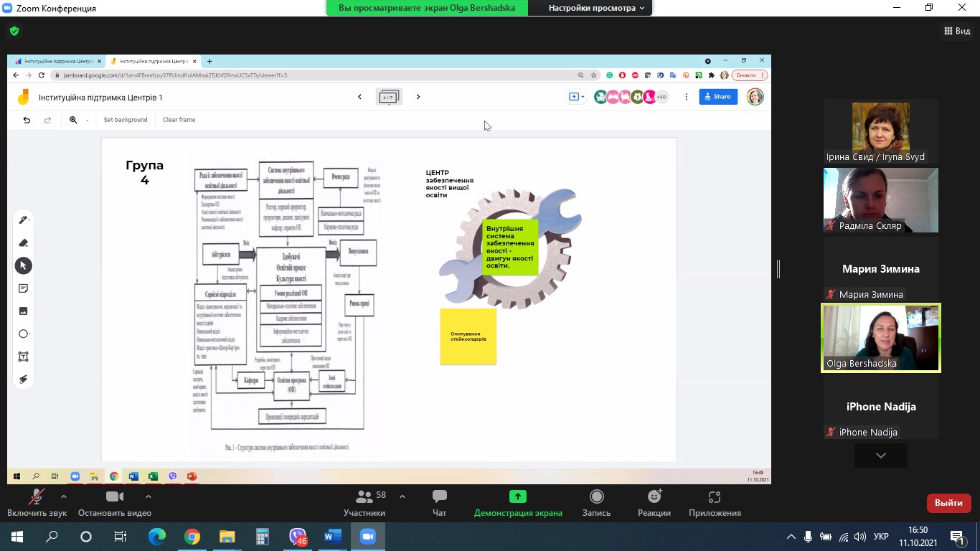Image resolution: width=980 pixels, height=551 pixels.
Task: Turn off camera with Остановить видео
Action: [115, 503]
